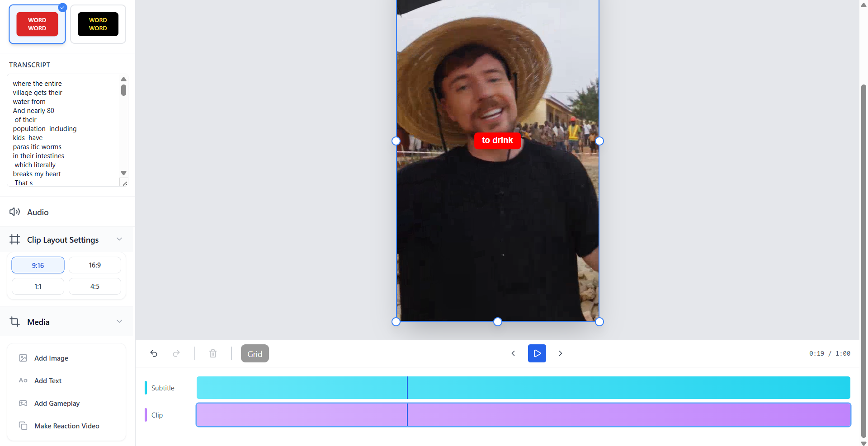
Task: Click the Clip Layout Settings frame icon
Action: (14, 239)
